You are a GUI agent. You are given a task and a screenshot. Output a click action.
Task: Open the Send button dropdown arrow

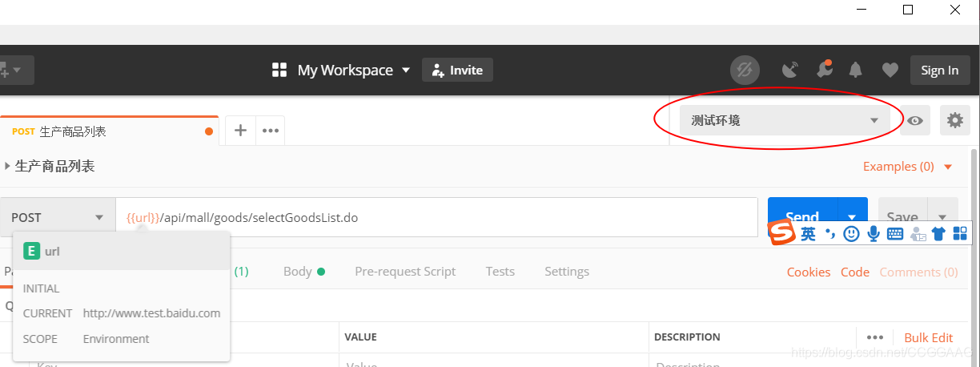click(853, 217)
